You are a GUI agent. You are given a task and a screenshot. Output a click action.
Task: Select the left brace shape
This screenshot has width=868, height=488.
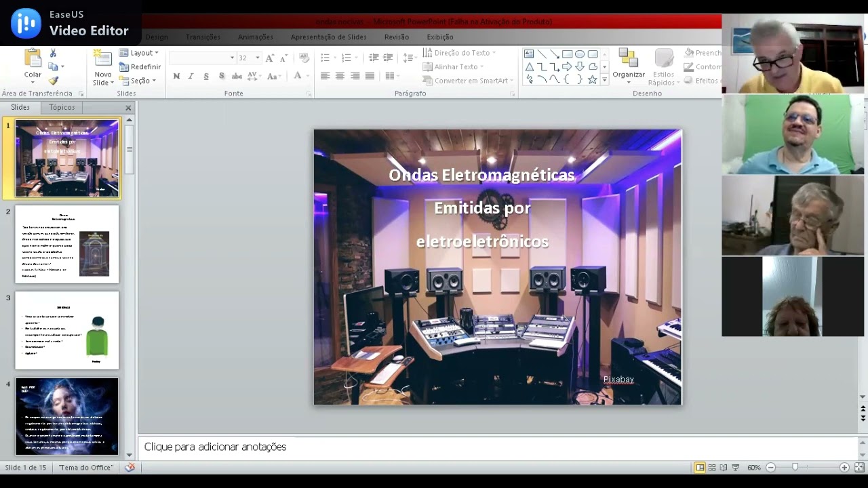pyautogui.click(x=567, y=79)
